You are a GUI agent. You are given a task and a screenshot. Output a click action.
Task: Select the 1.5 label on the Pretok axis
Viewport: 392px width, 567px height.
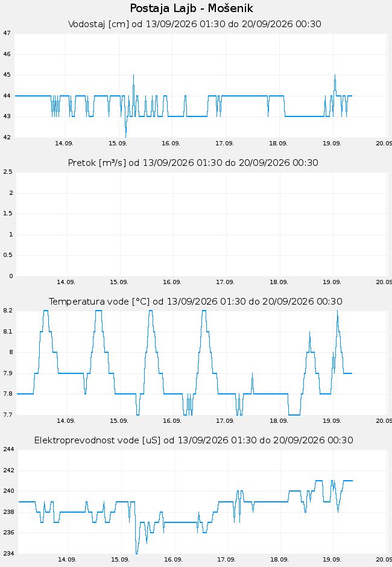[8, 214]
